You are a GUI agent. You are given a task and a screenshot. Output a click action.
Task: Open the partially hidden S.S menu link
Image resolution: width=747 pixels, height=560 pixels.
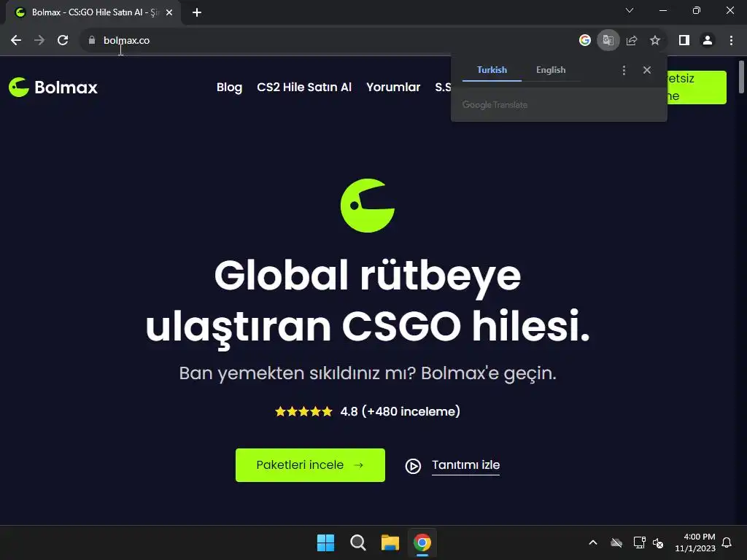[443, 87]
